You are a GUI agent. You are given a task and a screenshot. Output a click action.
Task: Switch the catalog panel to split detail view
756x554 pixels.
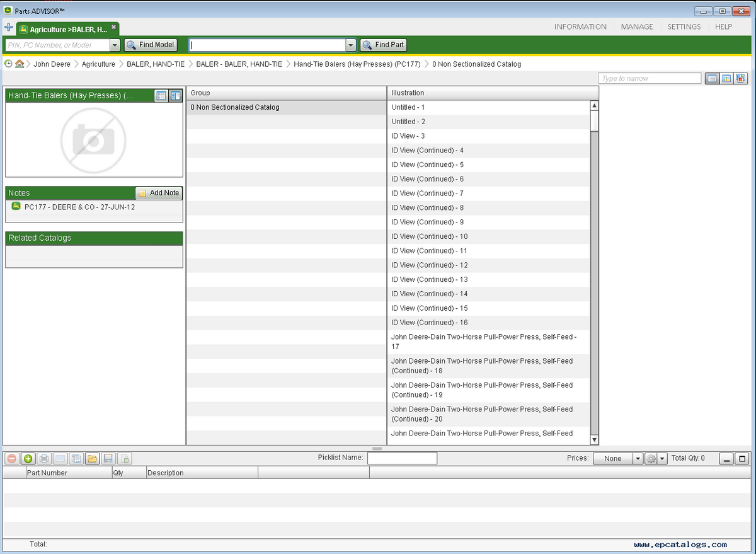pyautogui.click(x=176, y=96)
